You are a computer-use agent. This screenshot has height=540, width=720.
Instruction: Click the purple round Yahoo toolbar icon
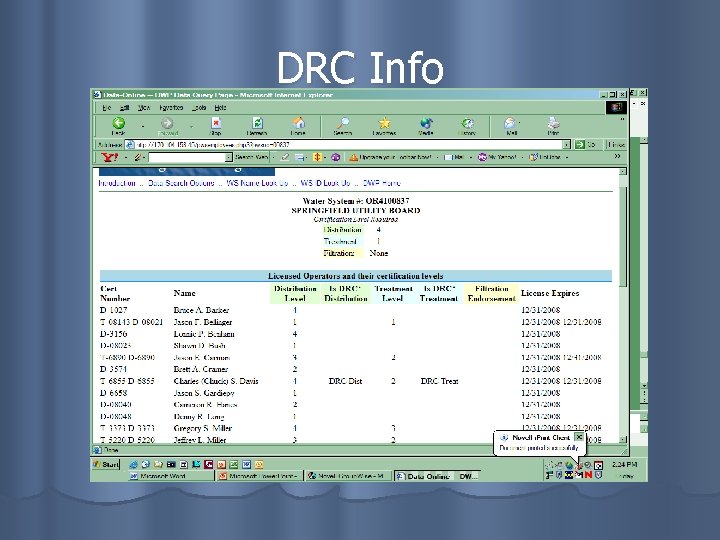point(336,157)
